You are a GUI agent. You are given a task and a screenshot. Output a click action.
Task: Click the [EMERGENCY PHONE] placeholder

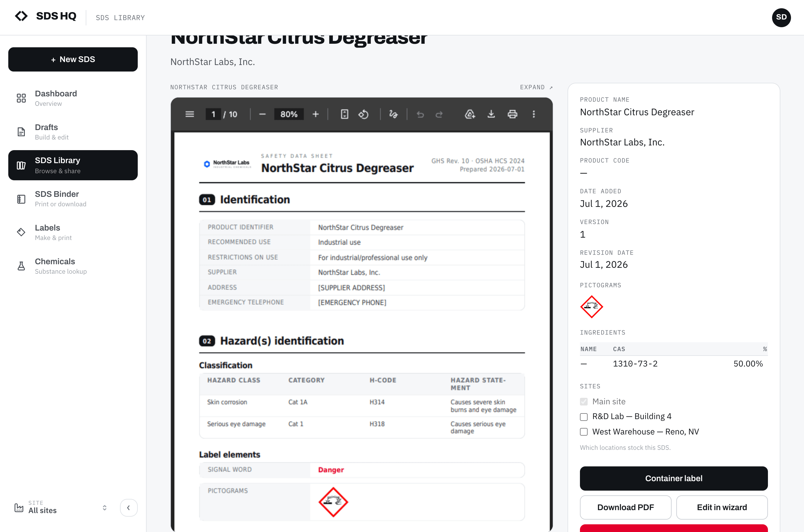click(352, 303)
